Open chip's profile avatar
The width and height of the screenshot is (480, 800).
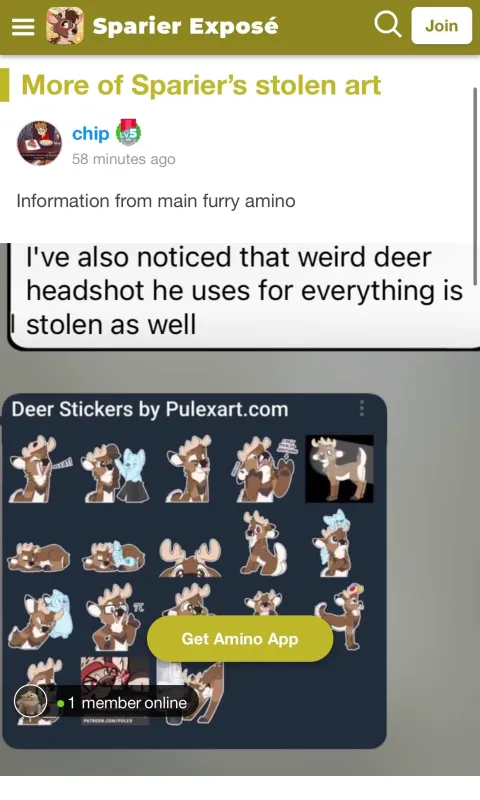[40, 143]
